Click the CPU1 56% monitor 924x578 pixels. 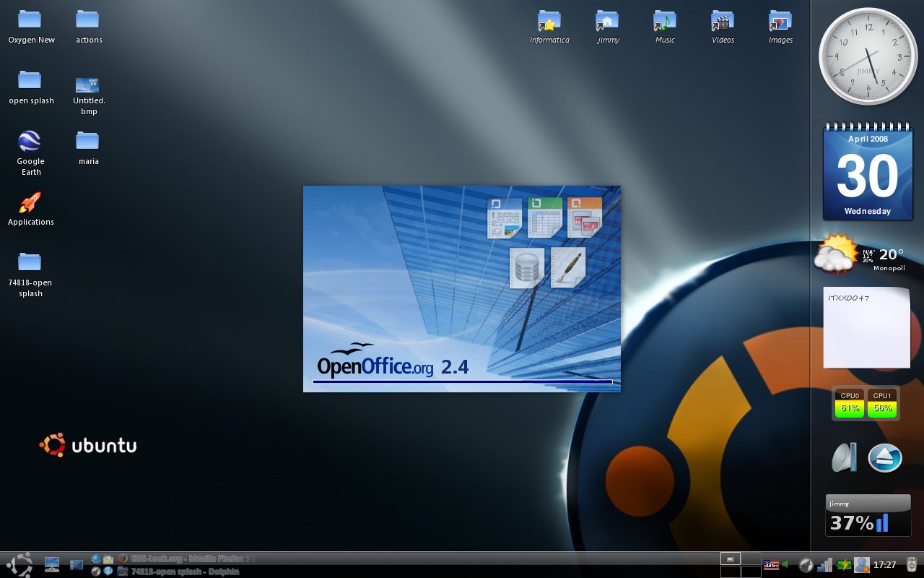(x=882, y=403)
